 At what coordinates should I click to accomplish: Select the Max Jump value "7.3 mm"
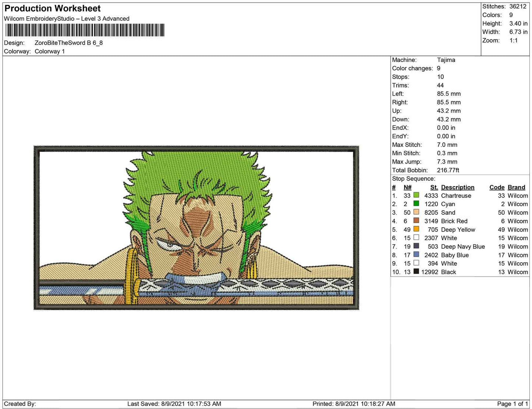click(x=447, y=161)
